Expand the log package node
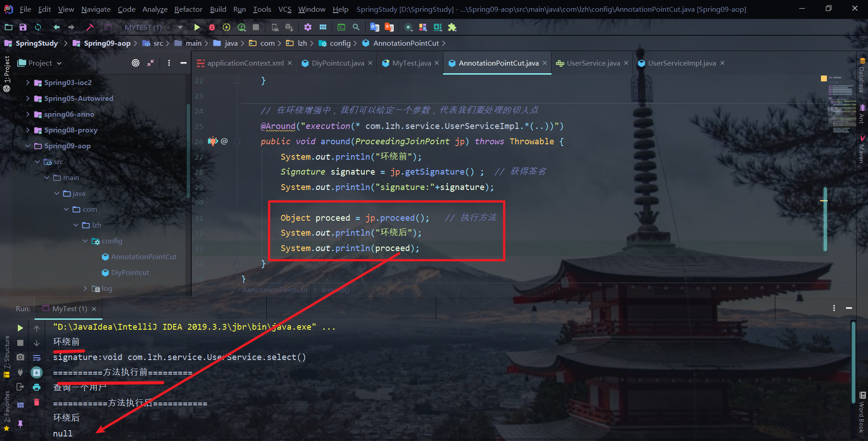This screenshot has height=441, width=868. click(85, 288)
